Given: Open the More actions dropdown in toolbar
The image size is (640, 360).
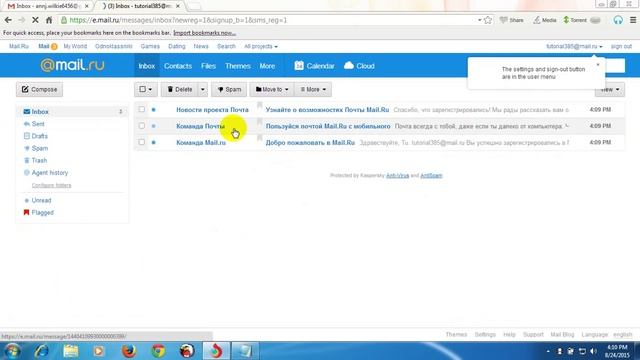Looking at the screenshot, I should [x=313, y=89].
